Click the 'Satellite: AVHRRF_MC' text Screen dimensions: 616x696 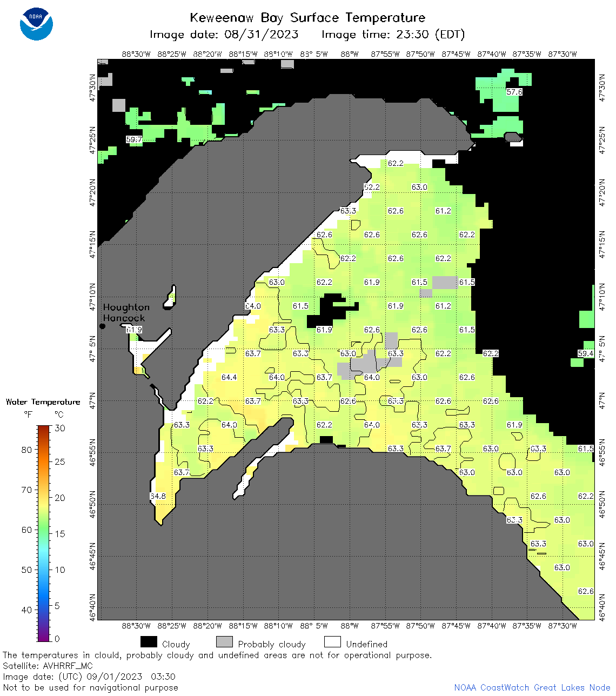48,666
